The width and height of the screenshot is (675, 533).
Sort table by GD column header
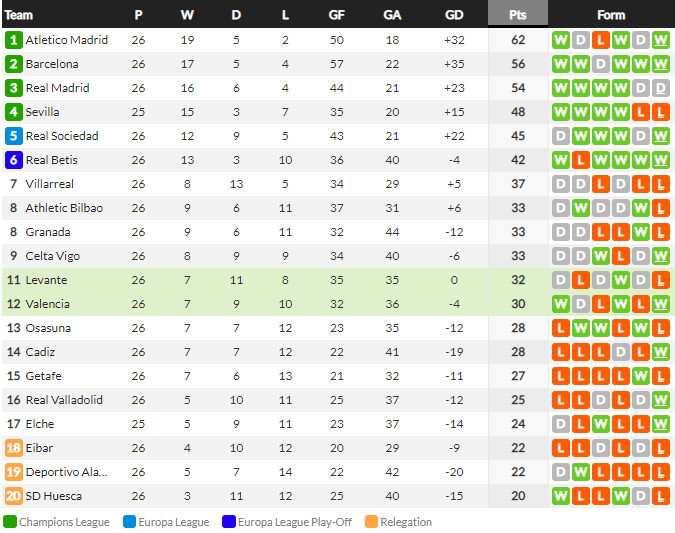pyautogui.click(x=454, y=15)
